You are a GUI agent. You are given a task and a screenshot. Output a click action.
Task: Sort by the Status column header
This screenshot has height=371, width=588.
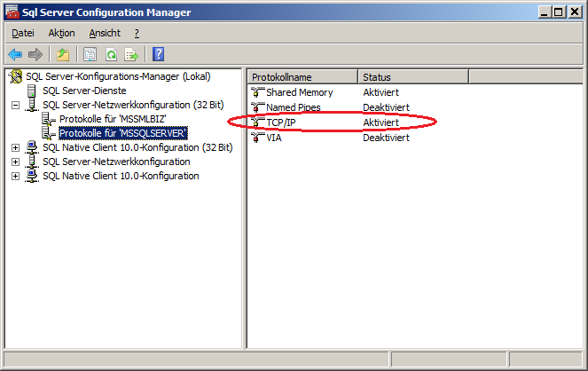click(413, 77)
